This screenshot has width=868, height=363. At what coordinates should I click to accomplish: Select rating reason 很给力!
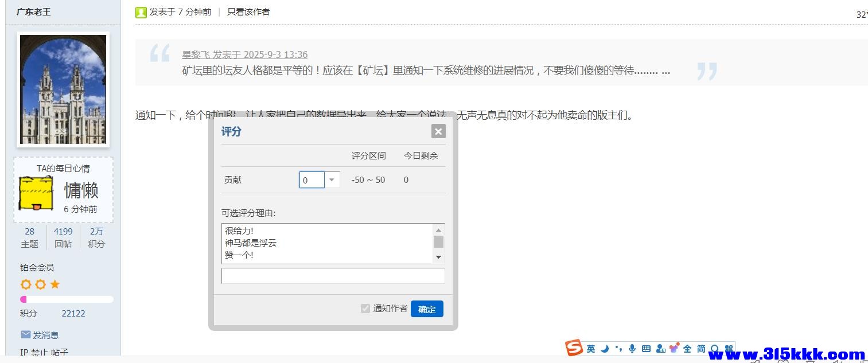click(239, 231)
